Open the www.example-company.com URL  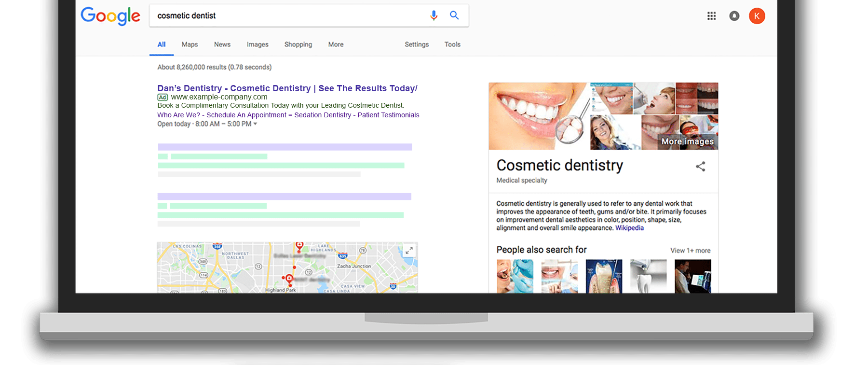(219, 97)
